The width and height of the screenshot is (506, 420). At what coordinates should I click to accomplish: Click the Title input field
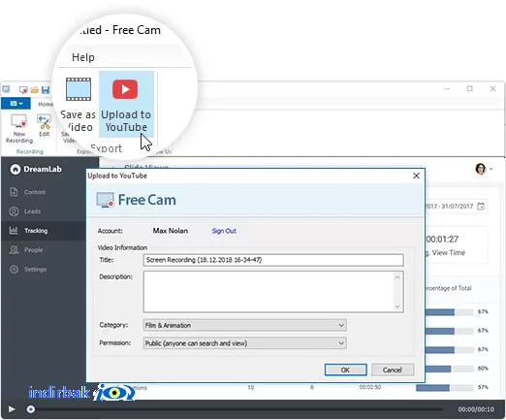point(273,260)
